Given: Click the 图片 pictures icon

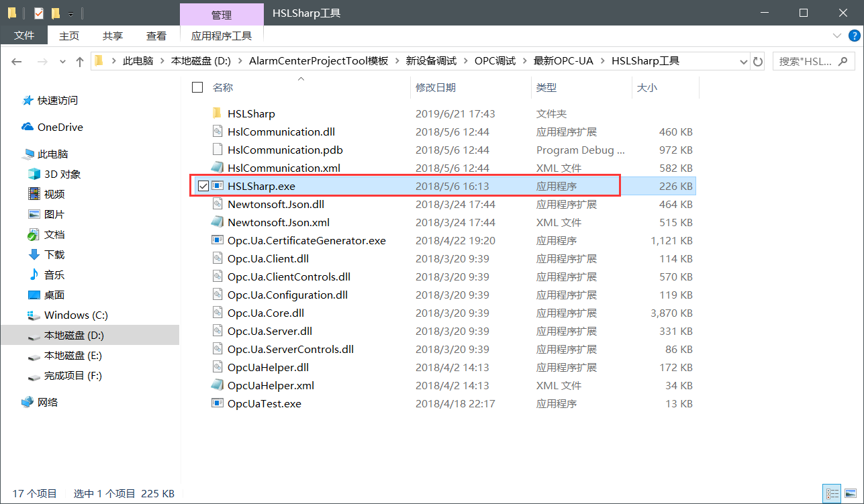Looking at the screenshot, I should pos(34,214).
